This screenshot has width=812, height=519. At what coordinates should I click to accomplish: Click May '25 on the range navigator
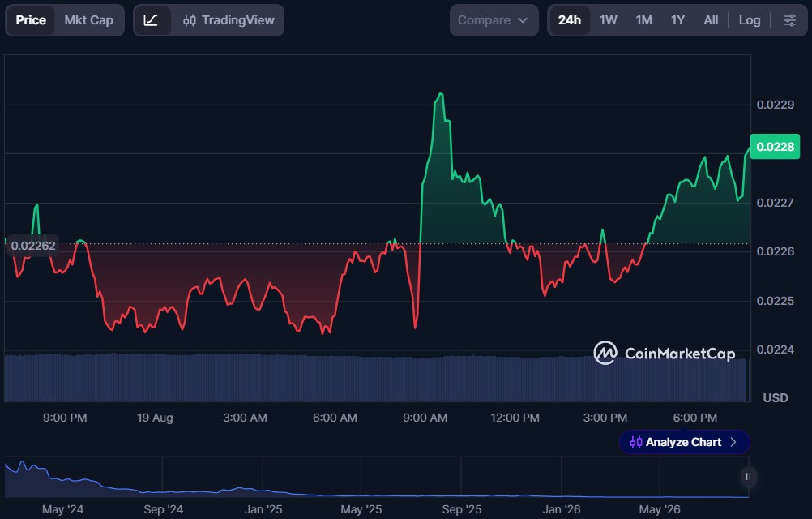[361, 509]
